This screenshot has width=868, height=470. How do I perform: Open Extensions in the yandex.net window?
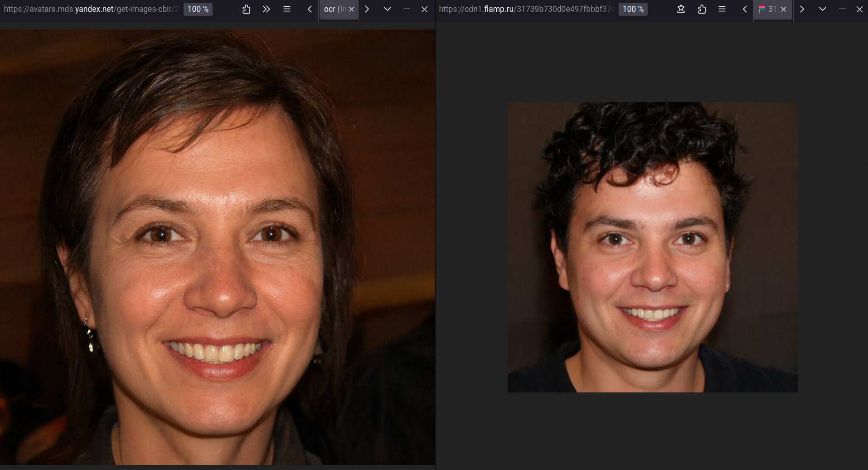tap(246, 9)
